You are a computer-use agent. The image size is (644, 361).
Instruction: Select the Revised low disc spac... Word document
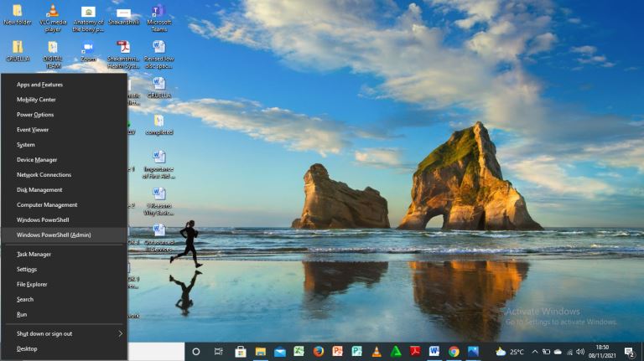coord(159,54)
